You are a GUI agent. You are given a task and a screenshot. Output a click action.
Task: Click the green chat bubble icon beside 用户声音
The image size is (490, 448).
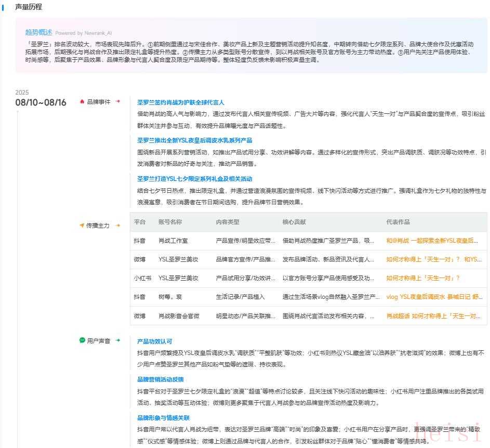point(82,340)
